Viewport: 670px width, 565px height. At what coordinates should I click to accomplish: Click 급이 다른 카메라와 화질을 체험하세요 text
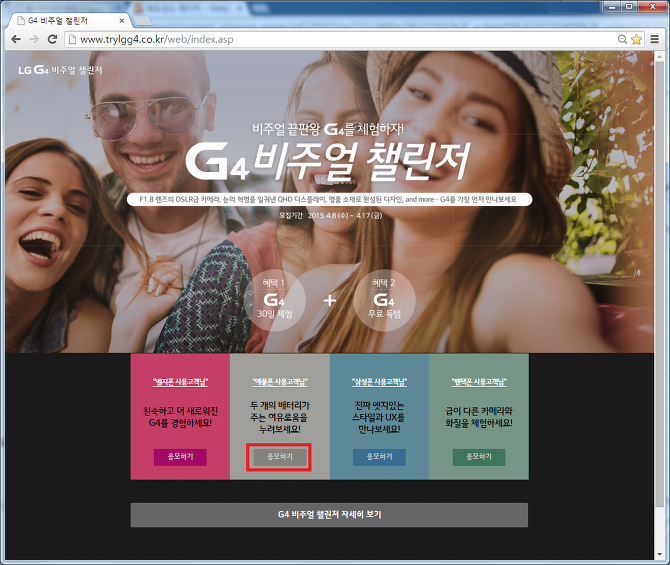(x=479, y=417)
